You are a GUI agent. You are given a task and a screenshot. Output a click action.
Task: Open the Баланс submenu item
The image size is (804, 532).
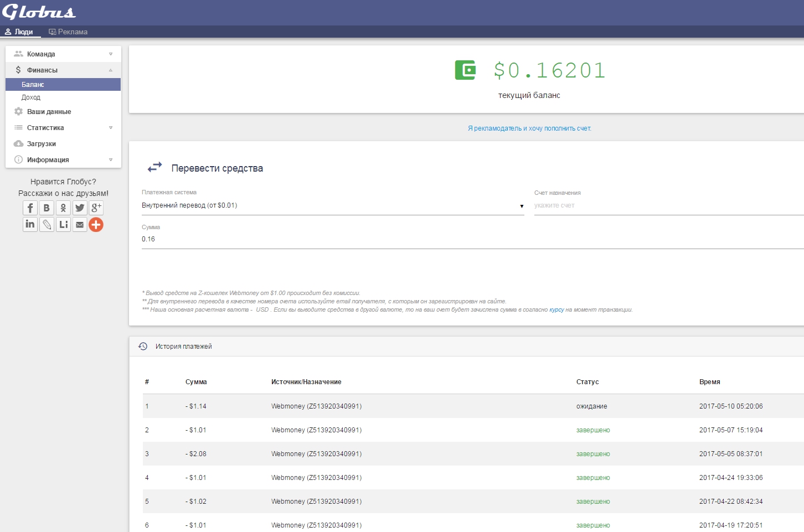pos(63,84)
